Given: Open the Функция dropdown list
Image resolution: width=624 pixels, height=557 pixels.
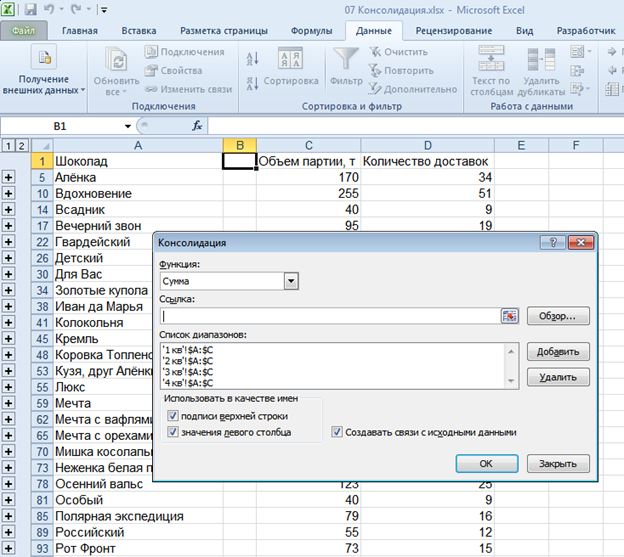Looking at the screenshot, I should click(291, 282).
